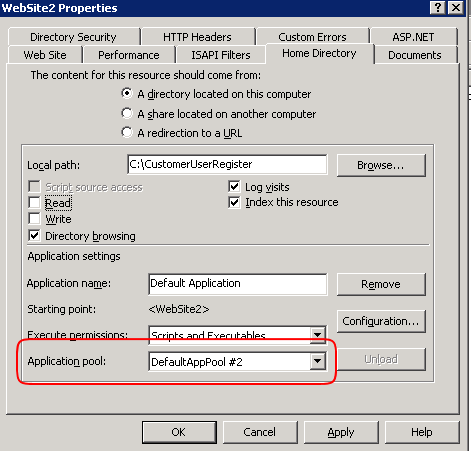Image resolution: width=471 pixels, height=451 pixels.
Task: Select 'A redirection to a URL' option
Action: 127,133
